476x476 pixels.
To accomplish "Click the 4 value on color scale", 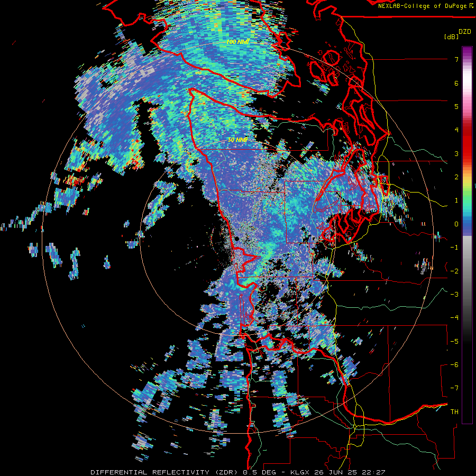I will click(x=456, y=130).
